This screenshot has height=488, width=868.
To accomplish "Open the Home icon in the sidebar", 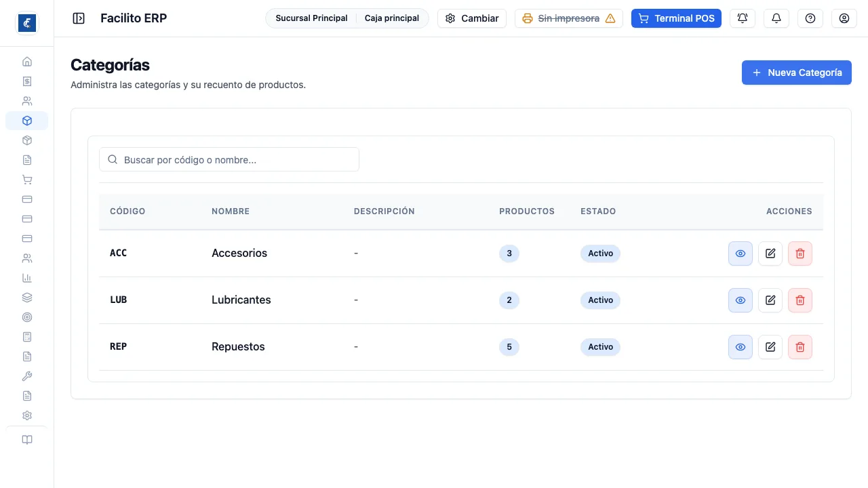I will click(x=27, y=62).
